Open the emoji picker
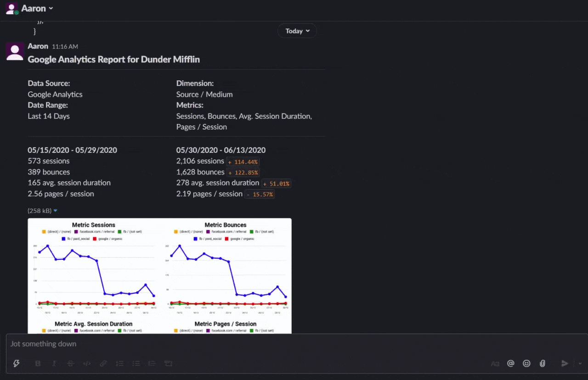The width and height of the screenshot is (588, 380). 526,363
